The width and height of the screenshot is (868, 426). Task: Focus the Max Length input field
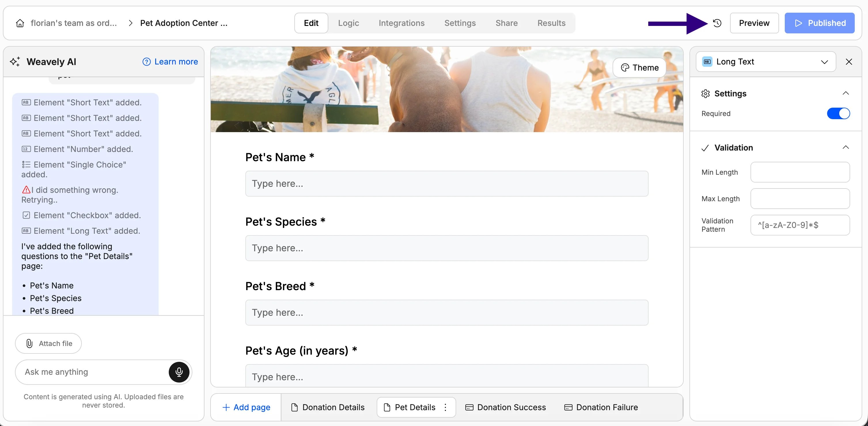coord(800,199)
